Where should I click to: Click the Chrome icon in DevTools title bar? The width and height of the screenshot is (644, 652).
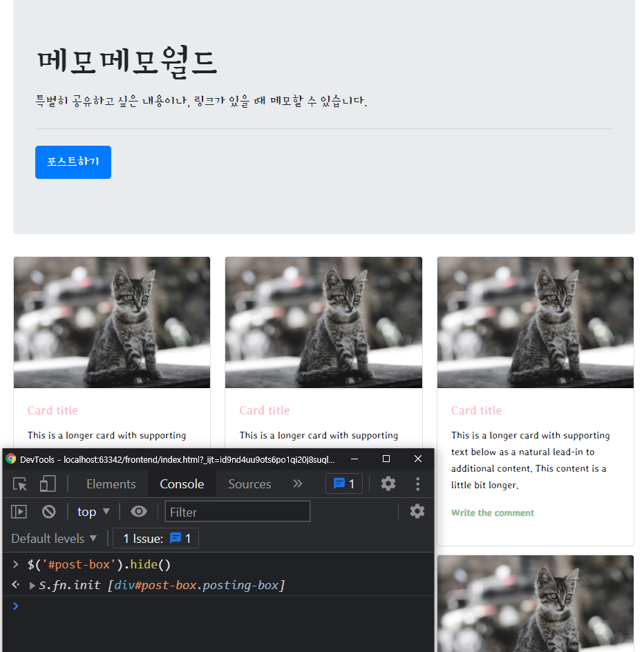[x=11, y=459]
